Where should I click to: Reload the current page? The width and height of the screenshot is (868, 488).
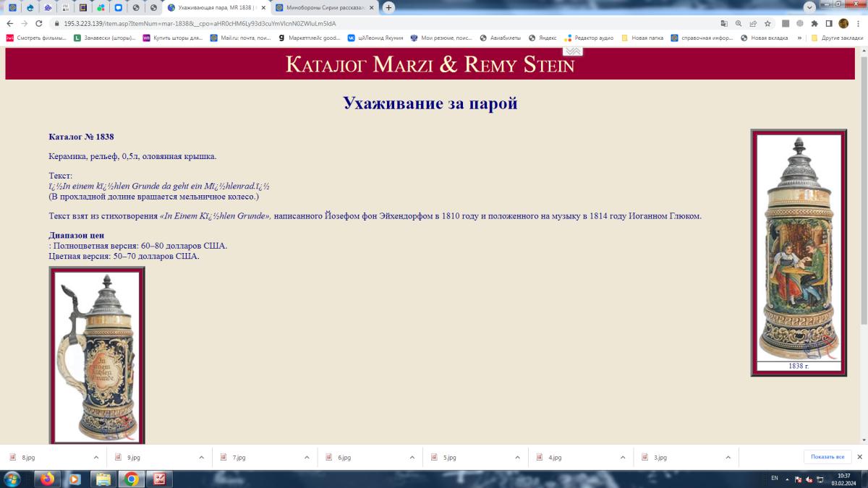[39, 23]
